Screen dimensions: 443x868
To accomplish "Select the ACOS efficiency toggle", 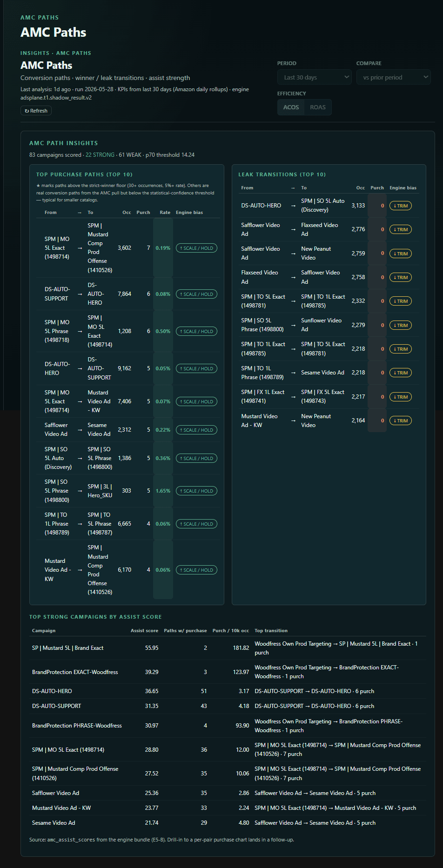I will (291, 107).
